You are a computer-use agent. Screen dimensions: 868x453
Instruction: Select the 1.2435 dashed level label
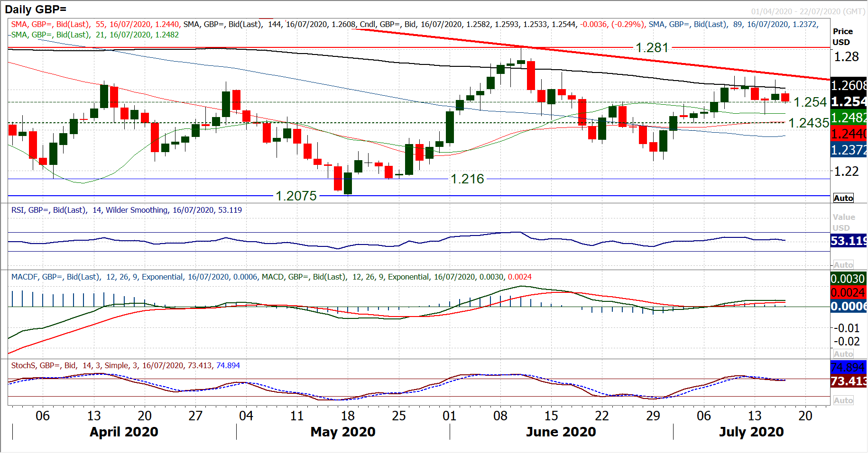tap(808, 123)
